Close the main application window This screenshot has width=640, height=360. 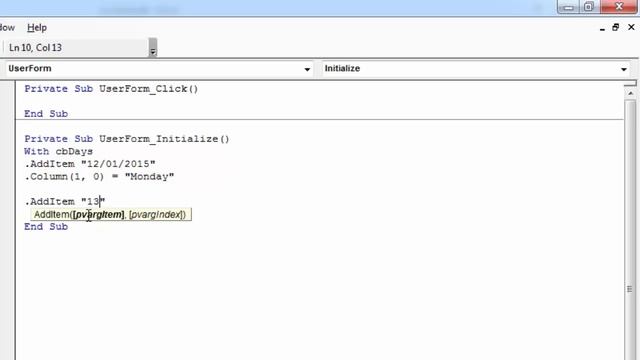point(619,7)
